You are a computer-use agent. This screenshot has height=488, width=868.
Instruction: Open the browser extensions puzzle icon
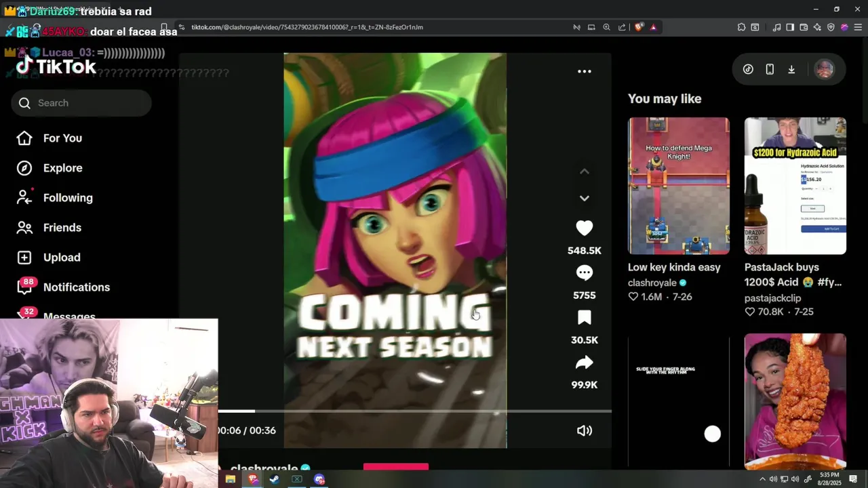741,27
